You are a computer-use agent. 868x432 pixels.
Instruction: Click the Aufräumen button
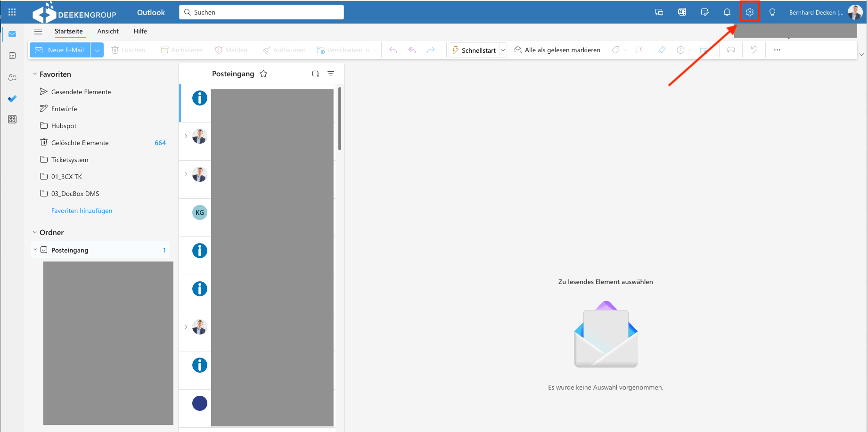click(x=284, y=50)
